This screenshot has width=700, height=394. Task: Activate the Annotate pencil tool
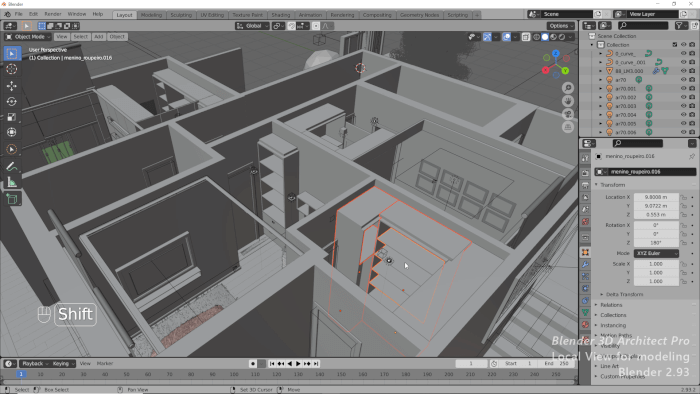tap(12, 166)
